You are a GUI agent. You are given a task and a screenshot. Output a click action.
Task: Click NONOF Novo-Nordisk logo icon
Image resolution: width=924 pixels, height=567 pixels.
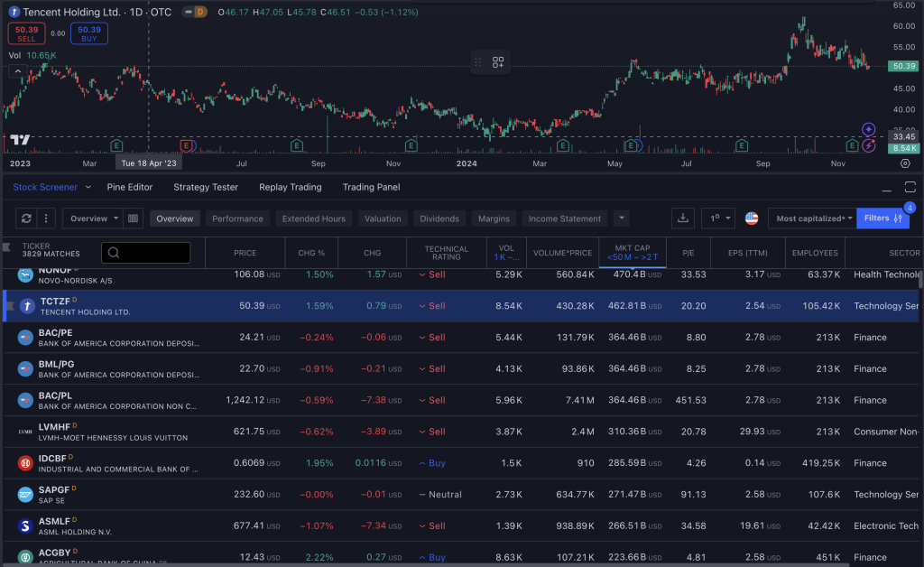click(x=24, y=274)
